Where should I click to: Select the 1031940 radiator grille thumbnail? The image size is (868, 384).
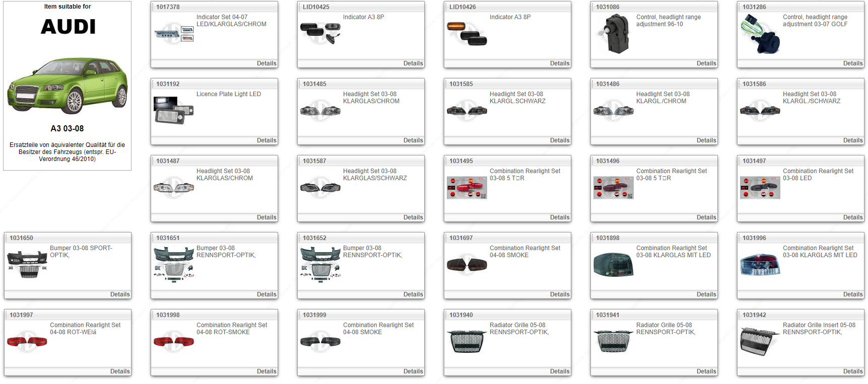point(467,341)
